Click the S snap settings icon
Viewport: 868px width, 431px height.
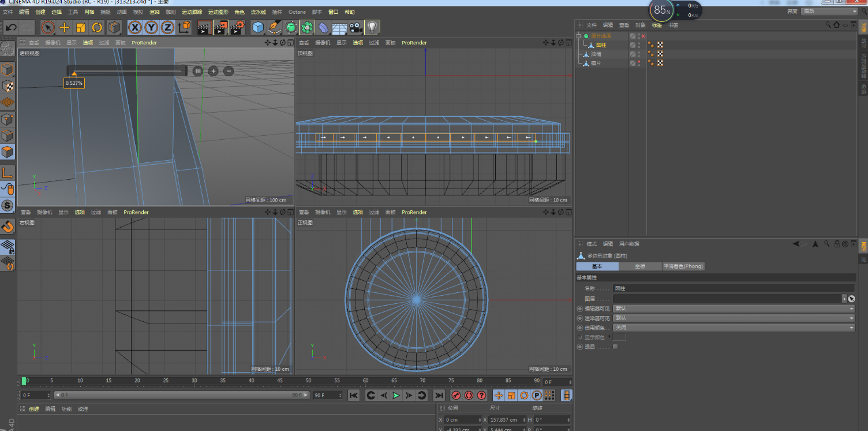pyautogui.click(x=7, y=205)
